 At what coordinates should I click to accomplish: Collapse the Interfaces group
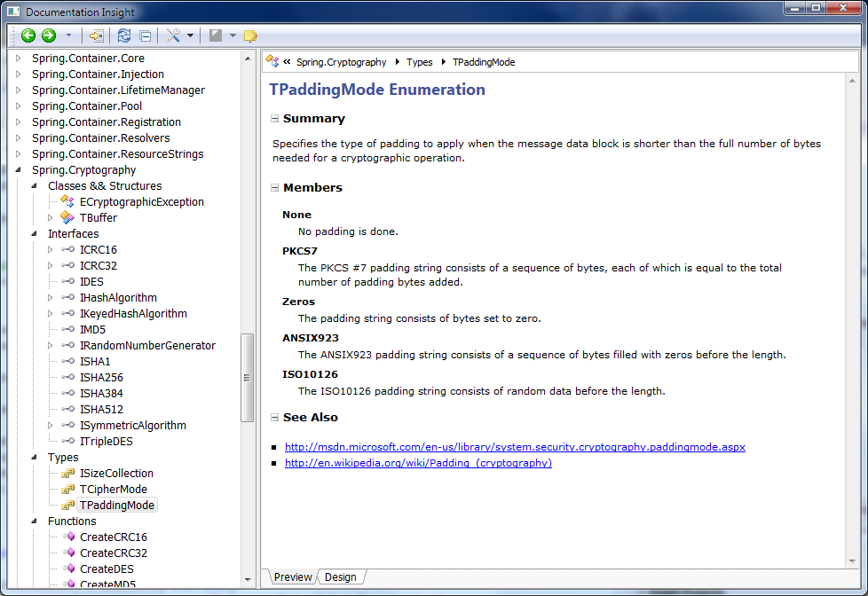tap(35, 233)
